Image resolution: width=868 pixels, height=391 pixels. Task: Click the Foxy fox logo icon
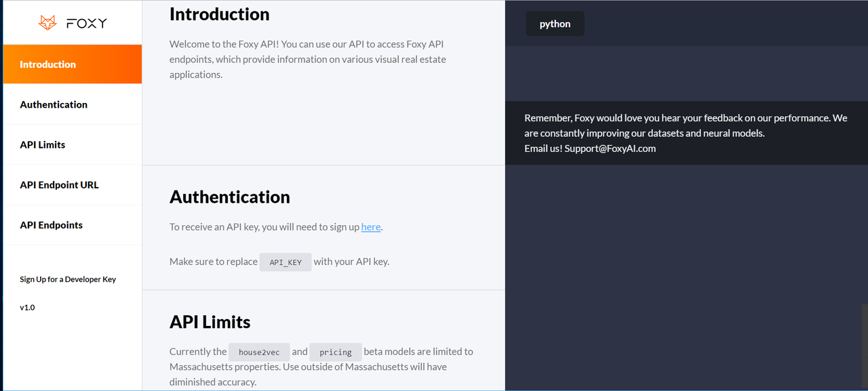tap(47, 23)
